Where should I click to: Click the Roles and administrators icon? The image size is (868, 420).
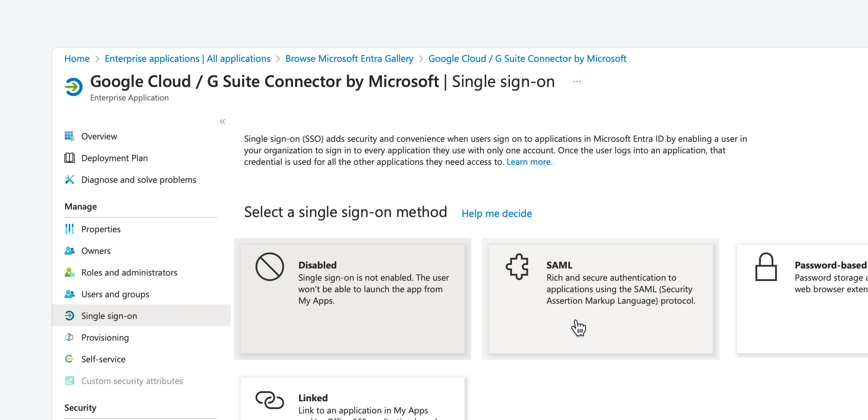coord(69,272)
